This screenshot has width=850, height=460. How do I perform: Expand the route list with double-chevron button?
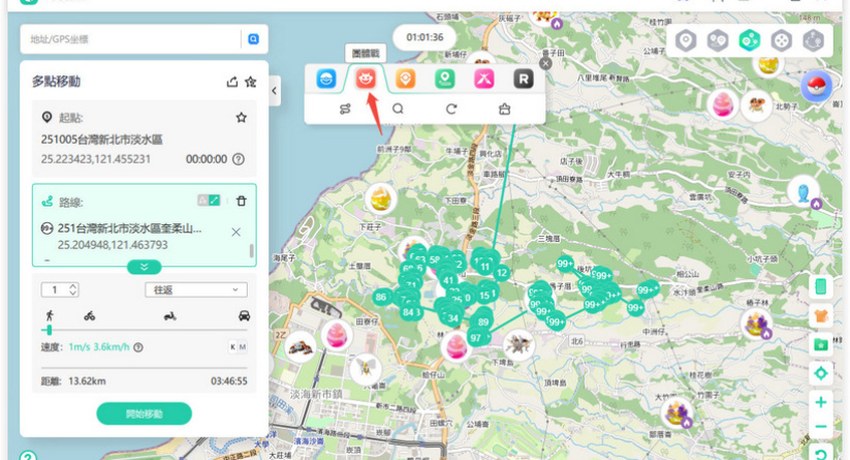(144, 267)
